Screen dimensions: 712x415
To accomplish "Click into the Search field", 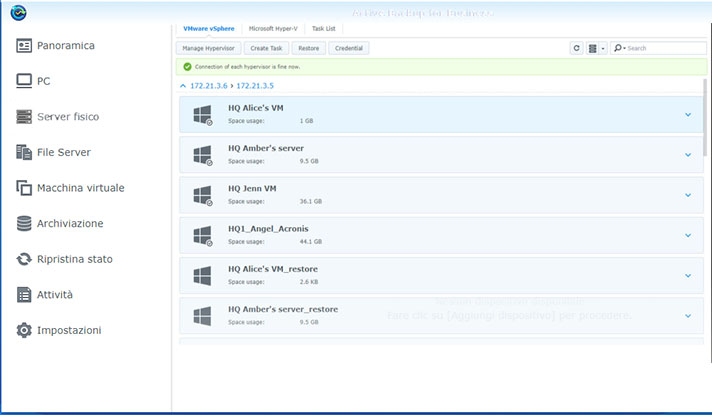I will 664,48.
